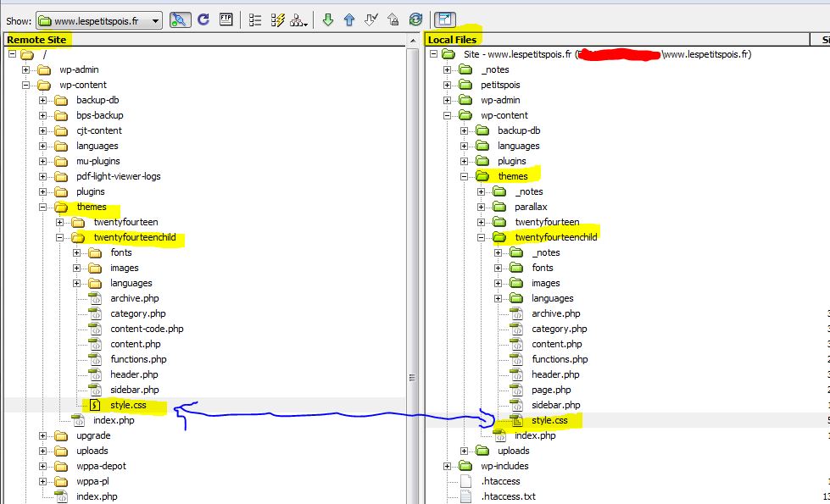
Task: Click the Synchronize icon in the toolbar
Action: (415, 19)
